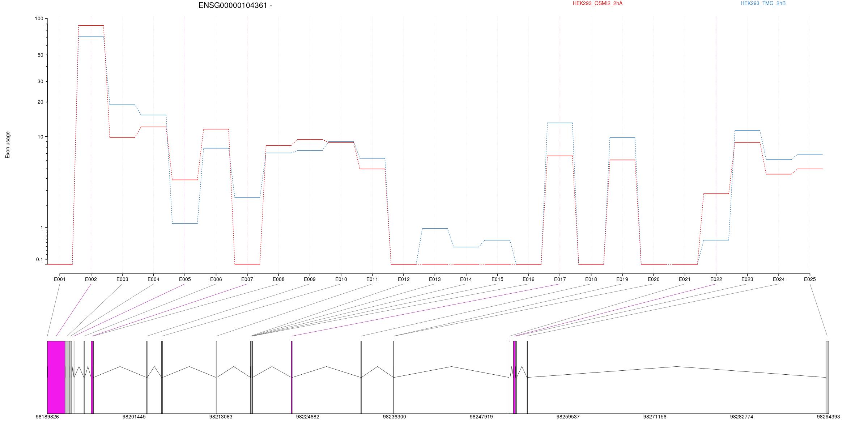Click exon label E002
868x434 pixels.
coord(91,279)
